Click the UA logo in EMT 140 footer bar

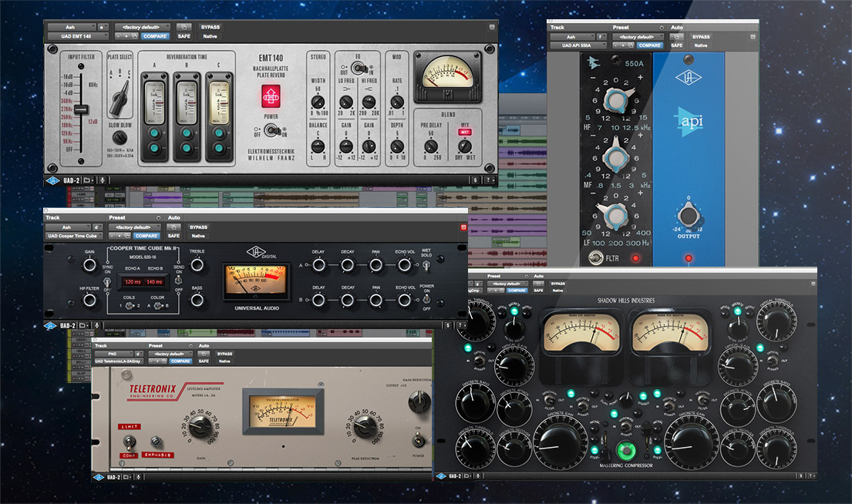[x=52, y=181]
